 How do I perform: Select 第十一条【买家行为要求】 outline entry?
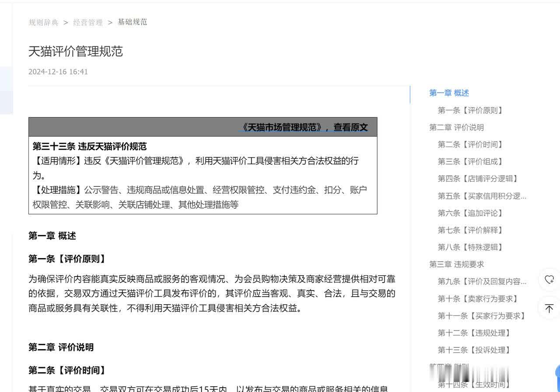click(x=482, y=316)
